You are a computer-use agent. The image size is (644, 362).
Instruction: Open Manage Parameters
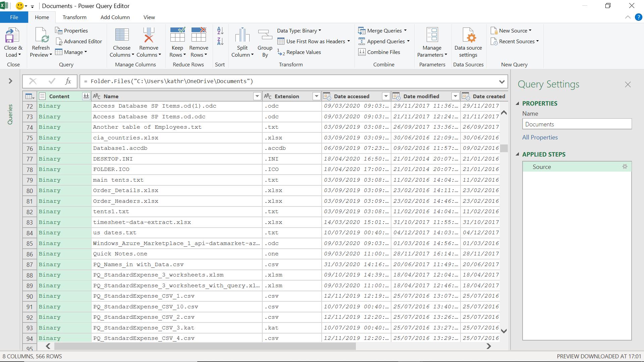432,42
